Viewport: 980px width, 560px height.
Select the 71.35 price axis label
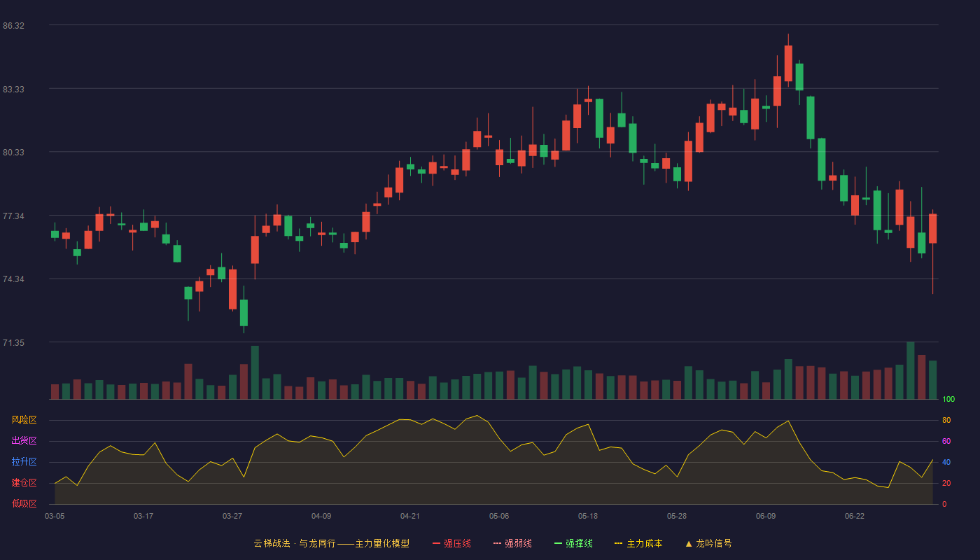tap(13, 343)
